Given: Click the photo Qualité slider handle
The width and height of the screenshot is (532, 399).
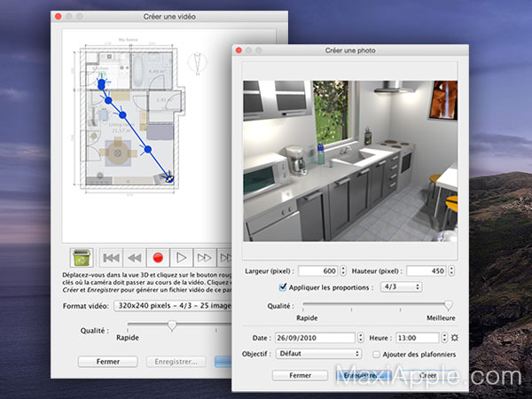Looking at the screenshot, I should tap(449, 305).
